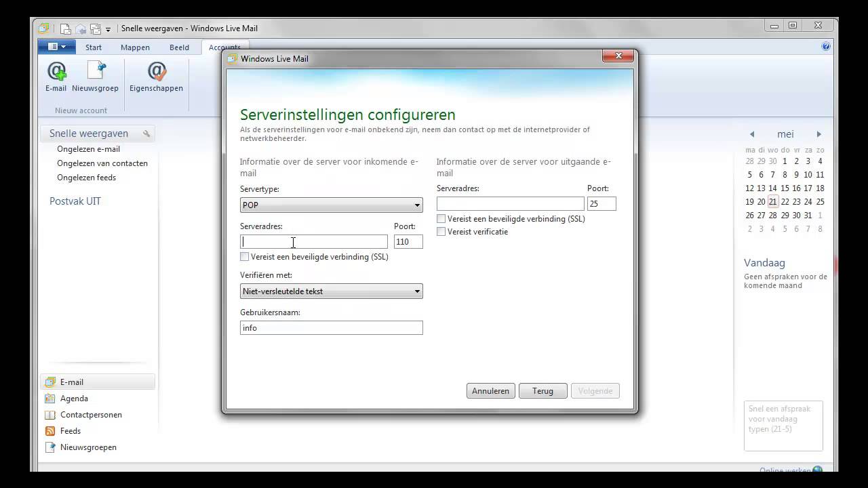
Task: Open Feeds in navigation pane
Action: tap(70, 431)
